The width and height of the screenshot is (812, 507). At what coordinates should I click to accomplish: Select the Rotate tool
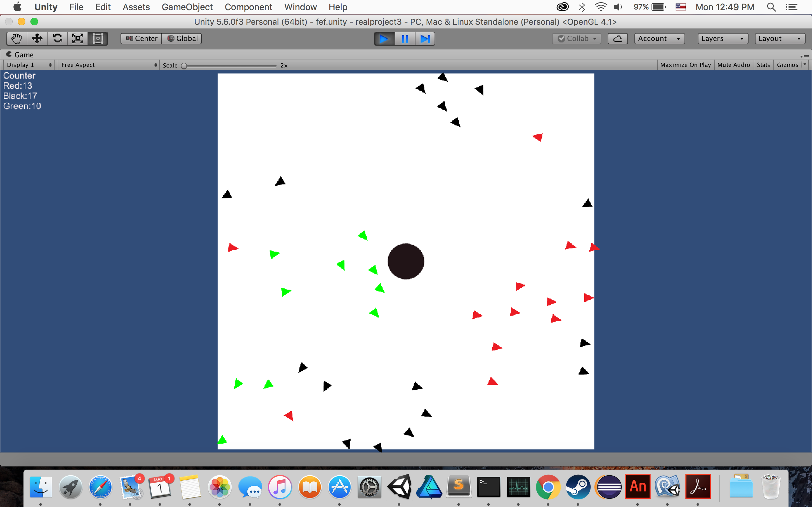pos(57,39)
